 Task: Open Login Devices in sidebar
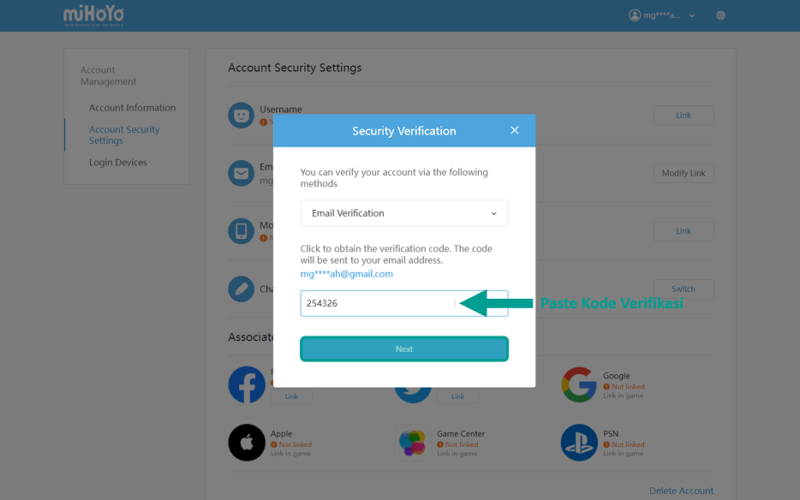pyautogui.click(x=118, y=162)
